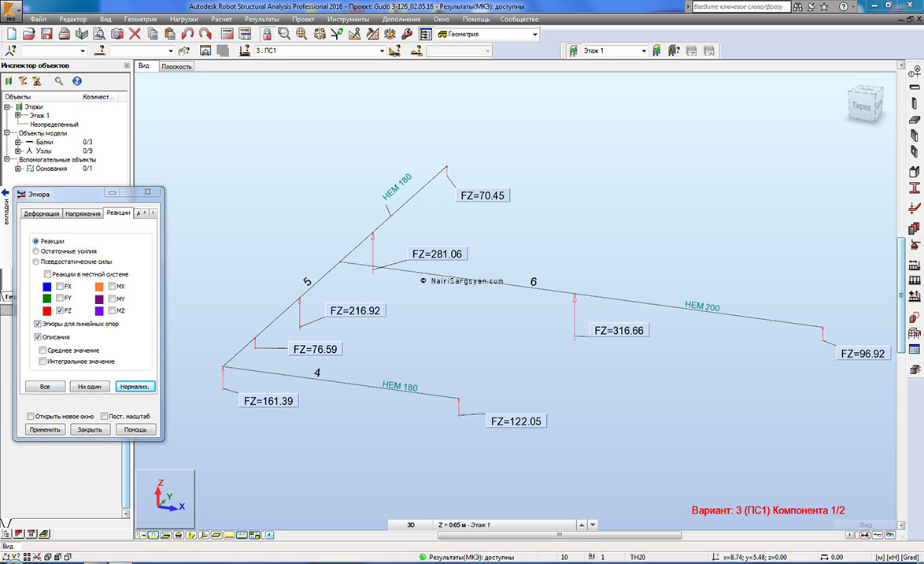924x564 pixels.
Task: Open the Этаж 1 story dropdown
Action: 644,50
